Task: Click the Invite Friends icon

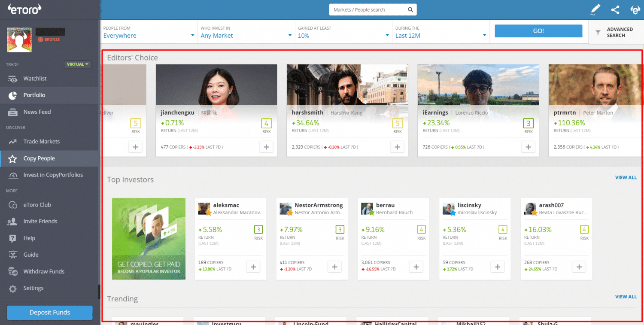Action: click(x=12, y=222)
